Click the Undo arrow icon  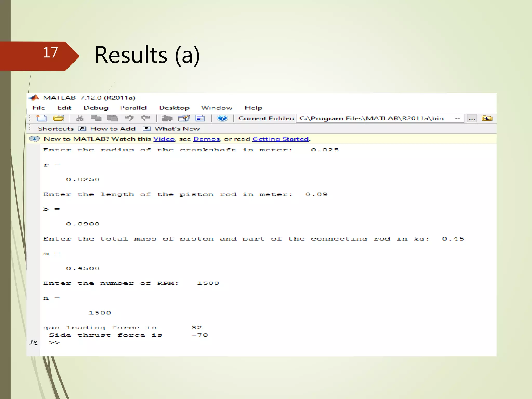click(129, 118)
